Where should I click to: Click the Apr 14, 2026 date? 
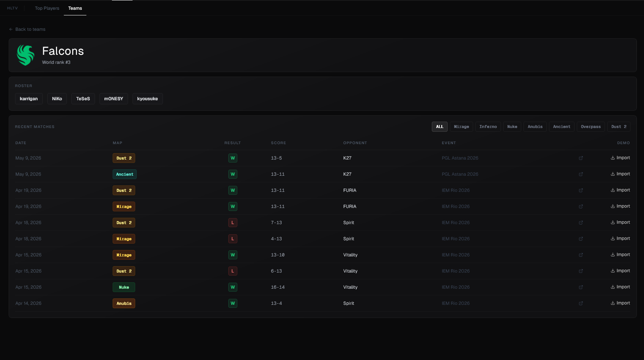point(29,303)
